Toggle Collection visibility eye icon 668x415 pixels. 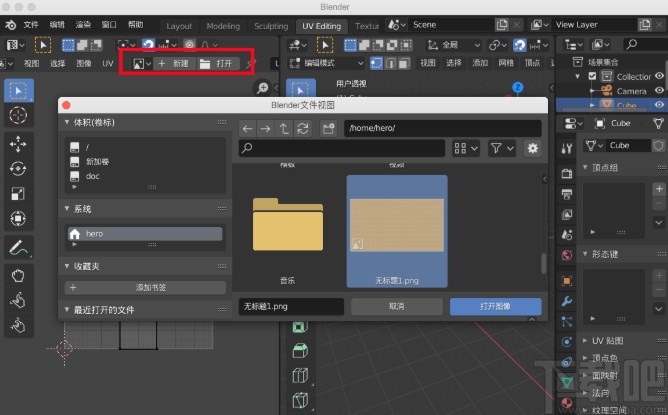point(659,76)
